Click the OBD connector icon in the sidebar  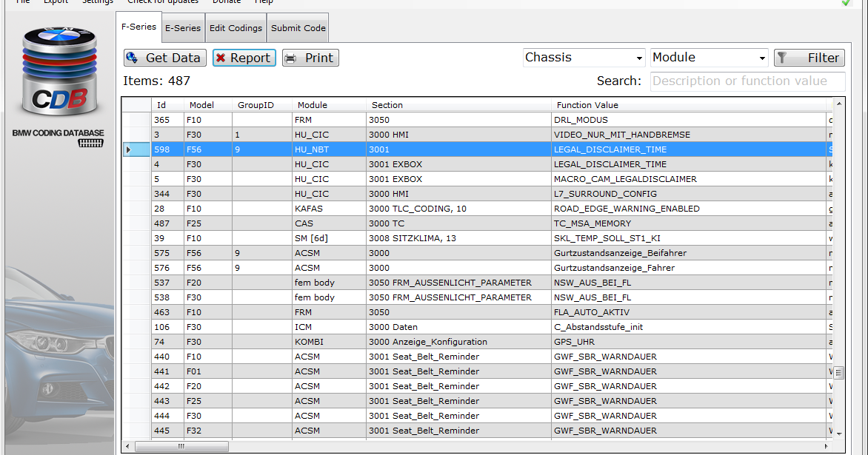92,142
